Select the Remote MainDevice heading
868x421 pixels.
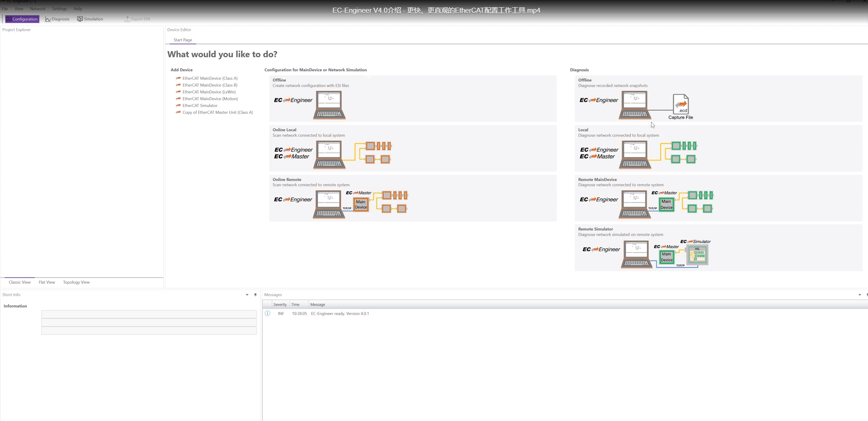pyautogui.click(x=597, y=179)
